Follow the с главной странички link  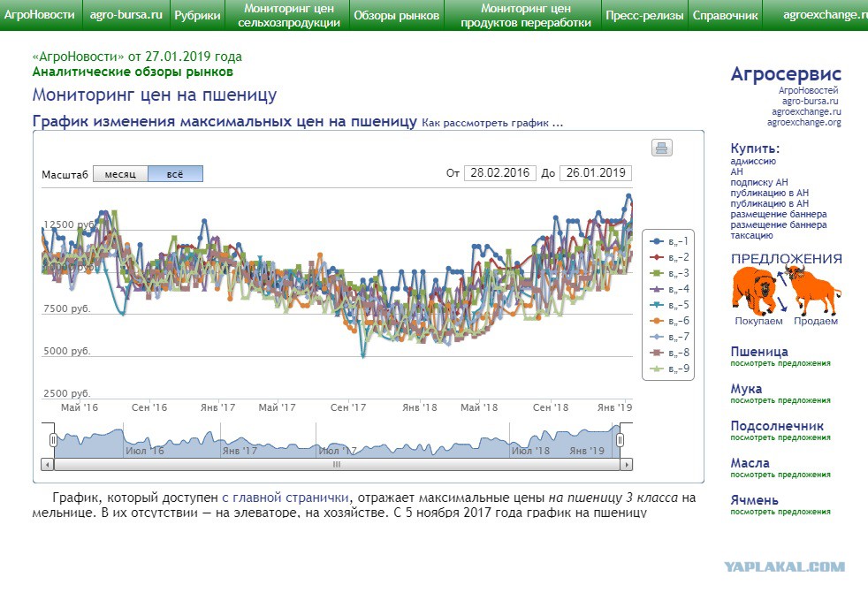[286, 498]
